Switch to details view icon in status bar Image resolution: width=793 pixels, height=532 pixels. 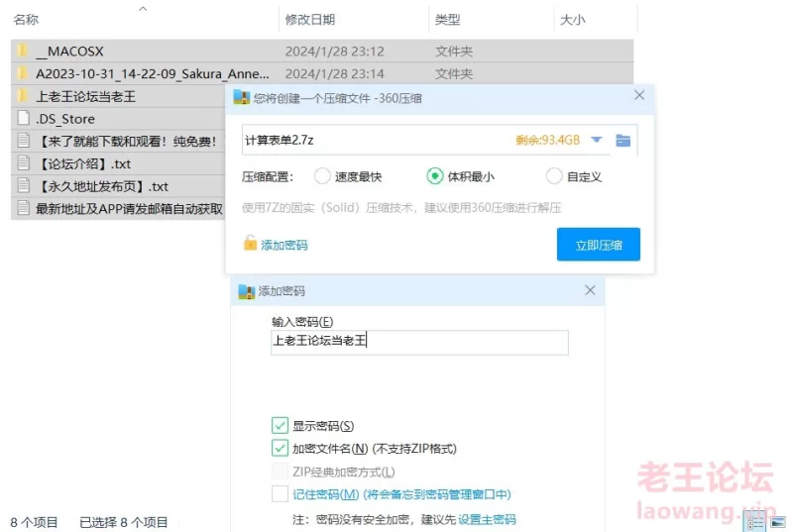pos(755,523)
